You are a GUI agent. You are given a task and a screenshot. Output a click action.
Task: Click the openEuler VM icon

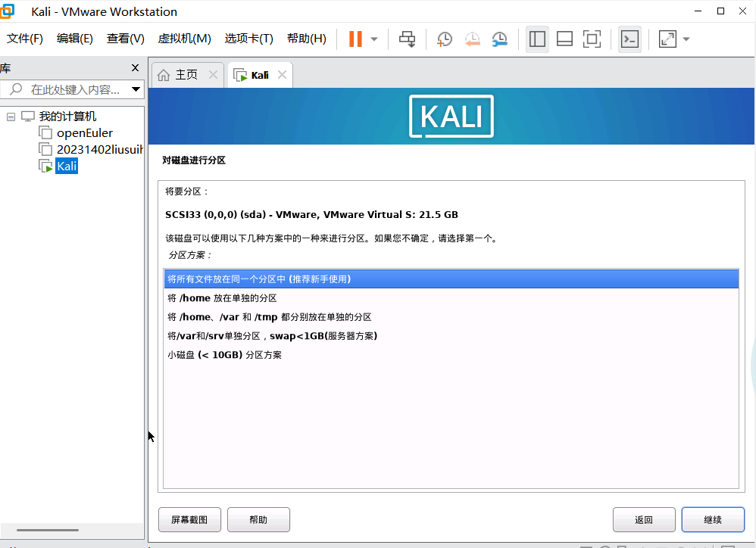coord(45,133)
